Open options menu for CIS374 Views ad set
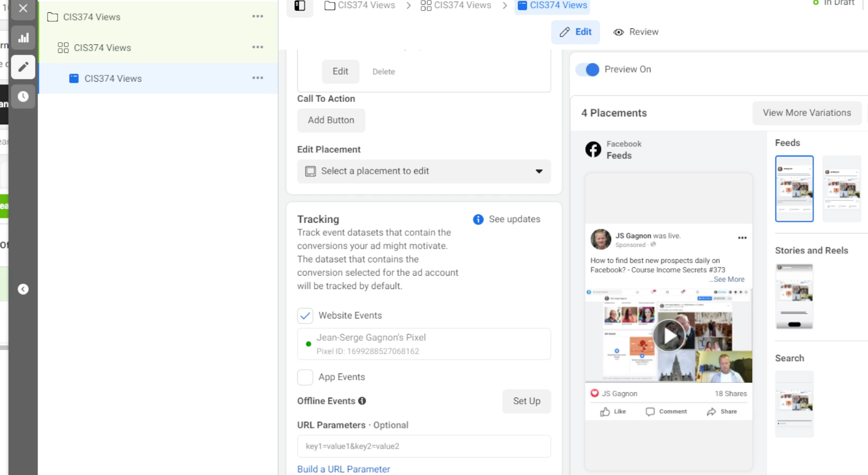 coord(258,48)
